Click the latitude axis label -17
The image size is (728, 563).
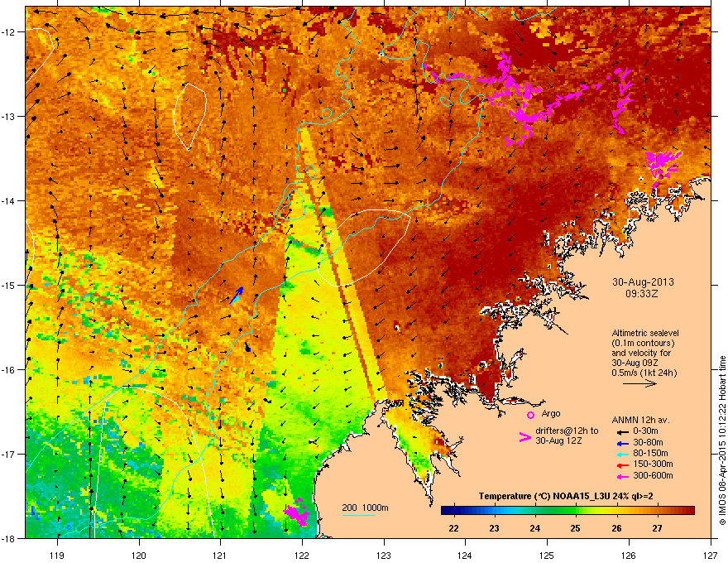click(x=8, y=454)
